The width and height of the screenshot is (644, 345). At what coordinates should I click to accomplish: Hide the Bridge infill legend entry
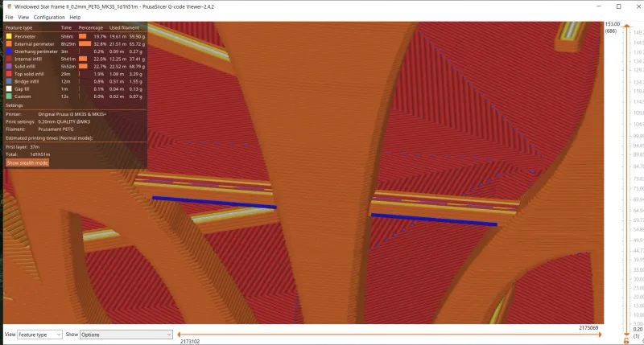(28, 81)
